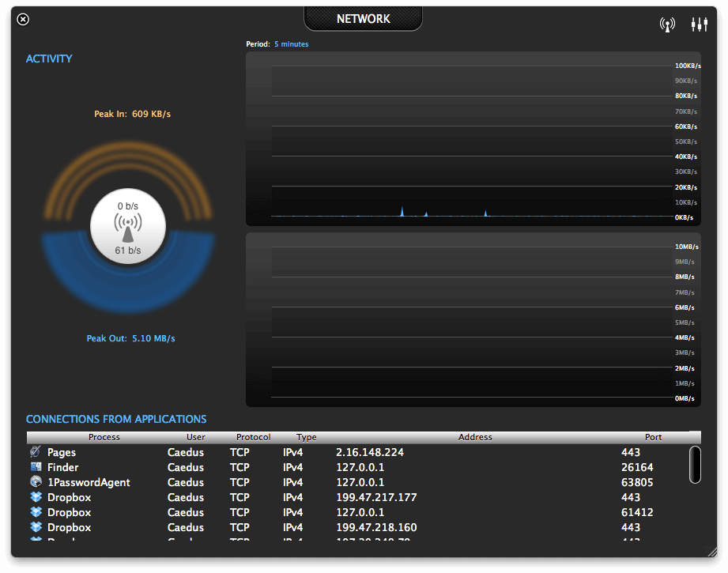The image size is (728, 573).
Task: Select the Dropbox row with address 199.47.218.160
Action: (x=357, y=527)
